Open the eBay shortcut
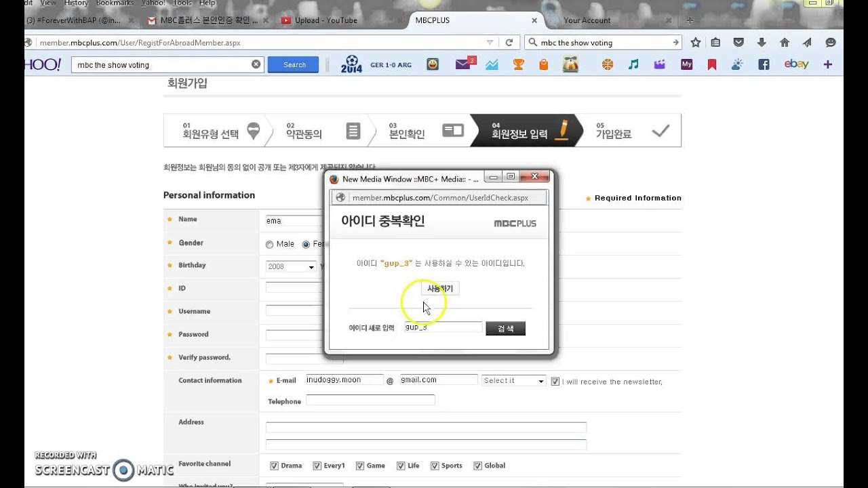868x488 pixels. click(796, 64)
